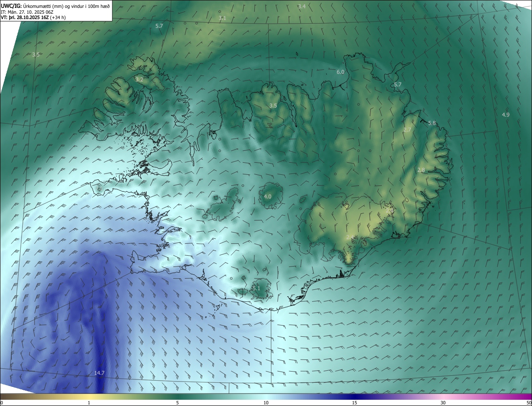Click the 30 tick label on the color scale
Screen dimensions: 532x406
[x=443, y=403]
